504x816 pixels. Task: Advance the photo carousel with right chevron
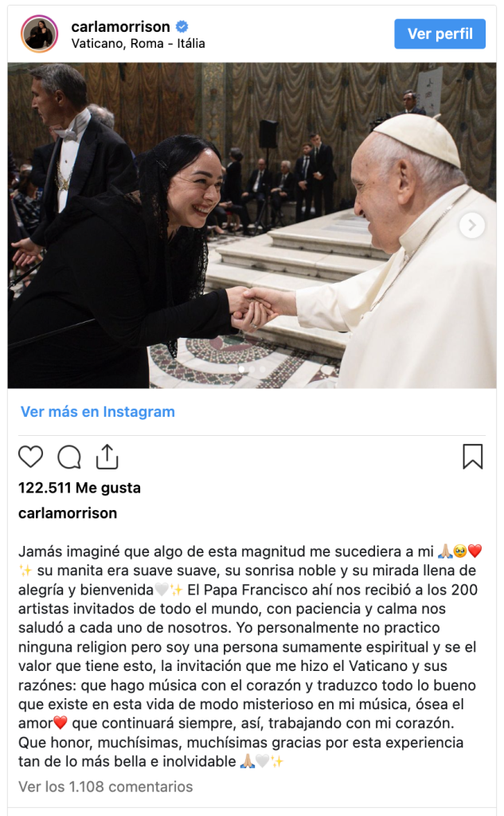(x=471, y=226)
